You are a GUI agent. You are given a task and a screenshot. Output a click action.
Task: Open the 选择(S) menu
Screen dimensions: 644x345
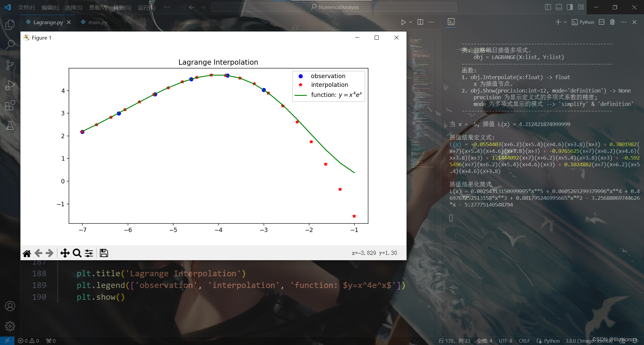coord(74,7)
